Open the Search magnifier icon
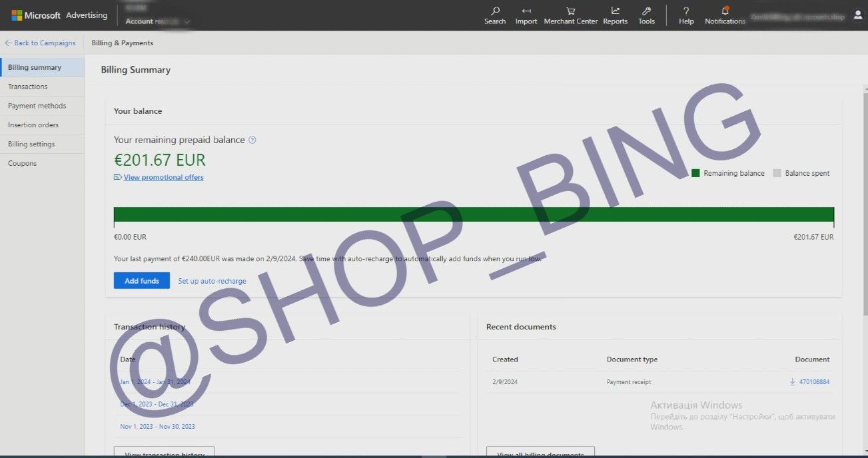This screenshot has width=868, height=458. [495, 11]
